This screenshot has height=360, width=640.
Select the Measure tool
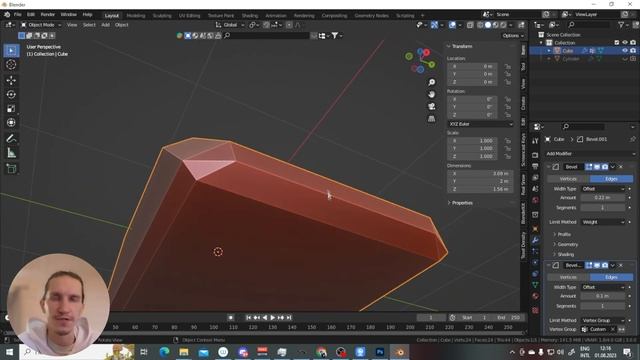click(x=11, y=153)
